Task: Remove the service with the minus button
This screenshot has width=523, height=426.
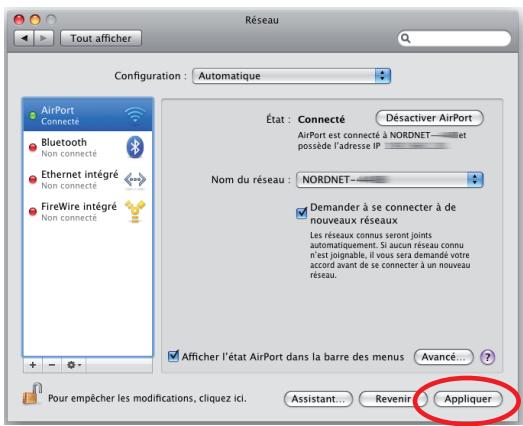Action: coord(52,365)
